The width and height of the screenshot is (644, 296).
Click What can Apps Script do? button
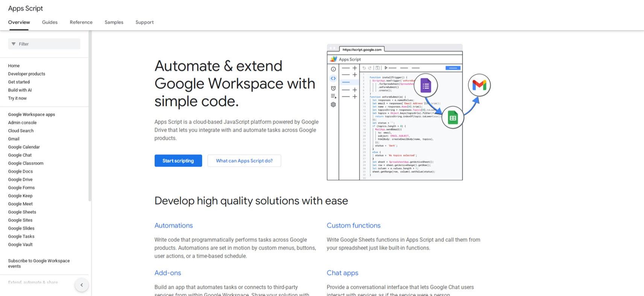(x=244, y=161)
